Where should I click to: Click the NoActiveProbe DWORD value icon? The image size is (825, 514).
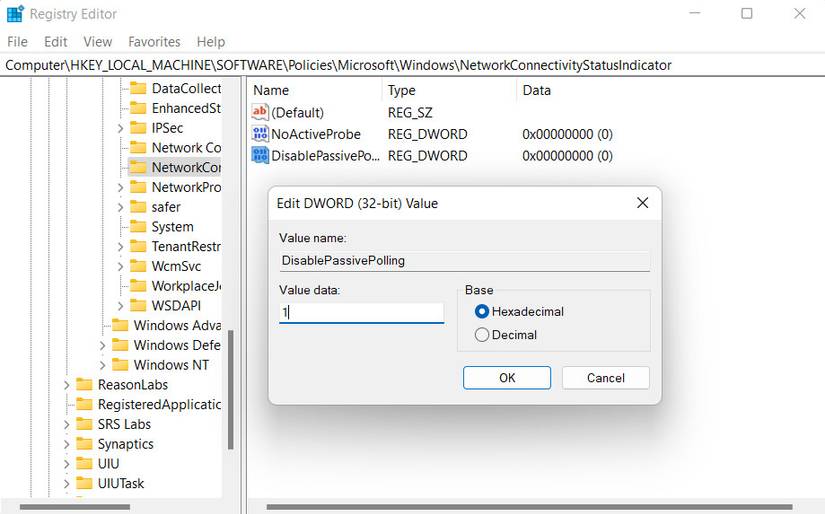[x=260, y=134]
